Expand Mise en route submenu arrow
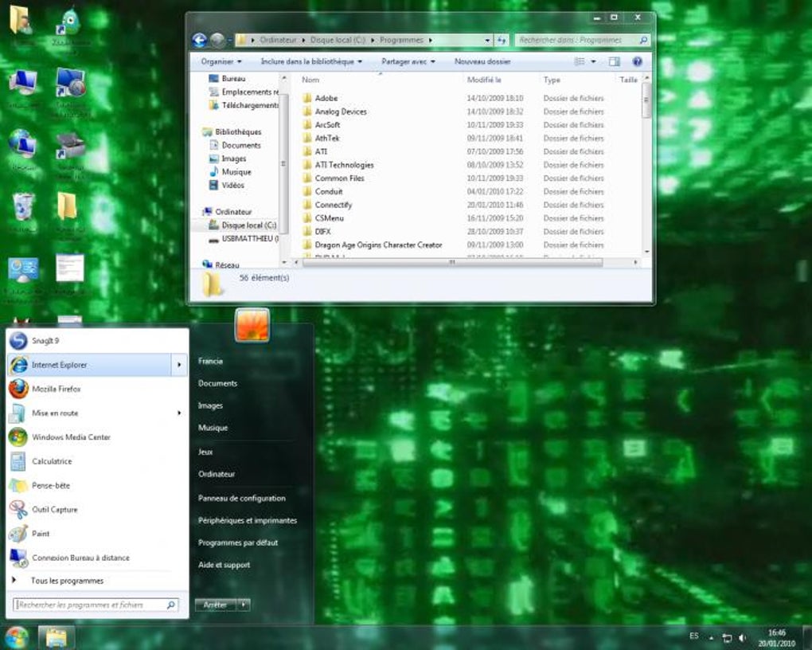812x650 pixels. click(x=178, y=413)
